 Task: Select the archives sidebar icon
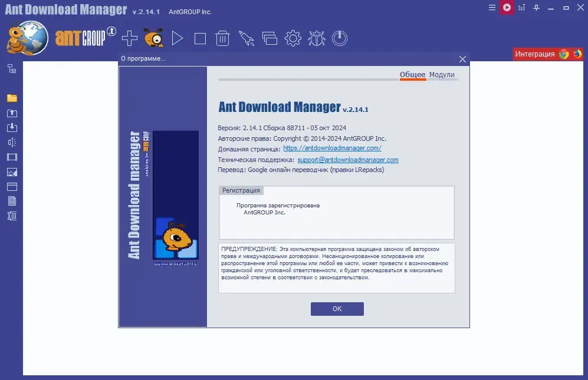point(12,216)
